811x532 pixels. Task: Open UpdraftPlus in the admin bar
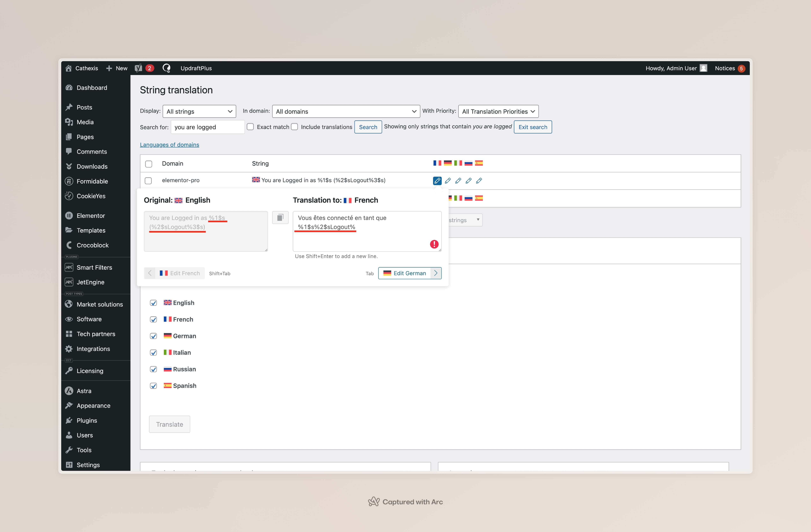point(196,68)
